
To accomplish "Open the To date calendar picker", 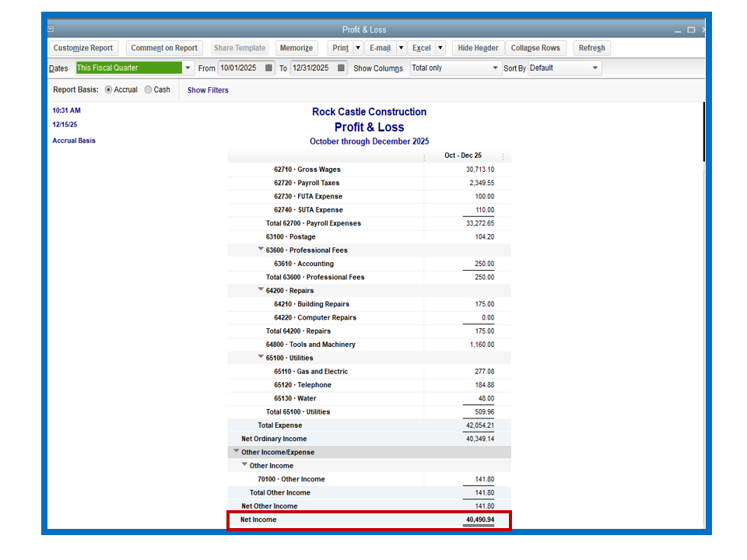I will [341, 68].
